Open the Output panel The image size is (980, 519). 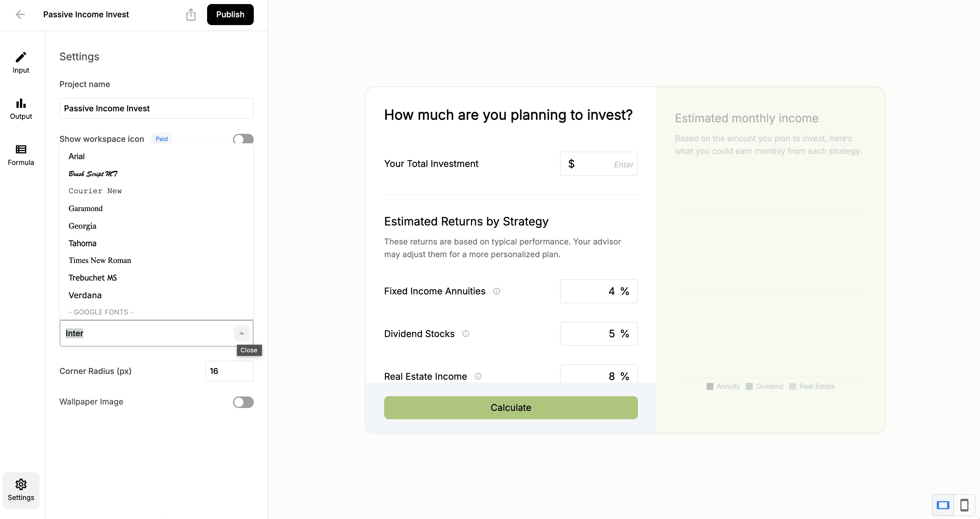21,109
